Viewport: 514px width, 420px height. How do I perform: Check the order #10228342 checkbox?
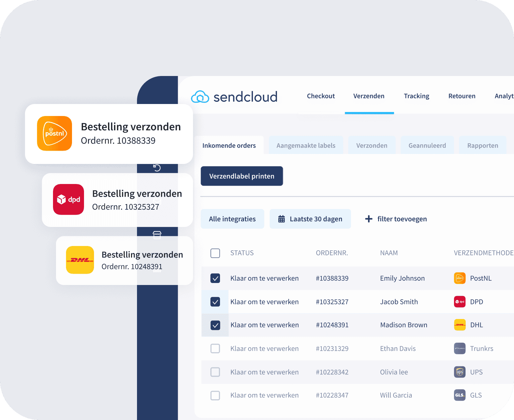215,372
